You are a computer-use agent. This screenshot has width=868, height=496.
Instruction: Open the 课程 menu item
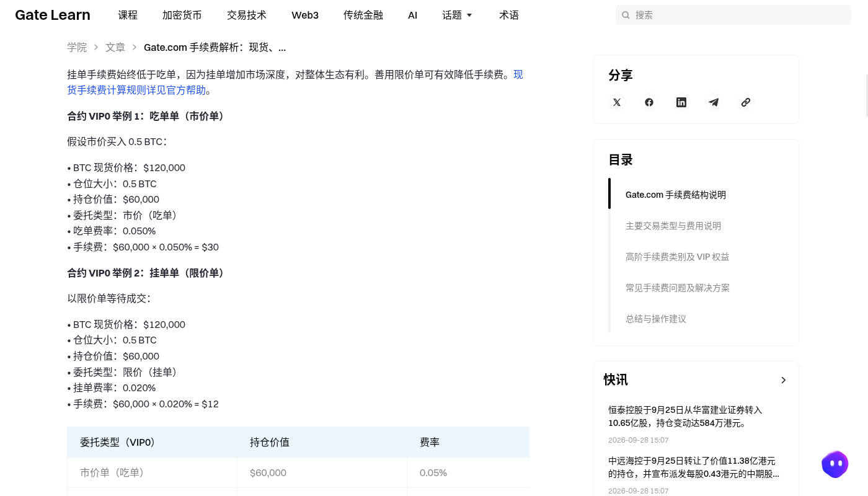[128, 15]
